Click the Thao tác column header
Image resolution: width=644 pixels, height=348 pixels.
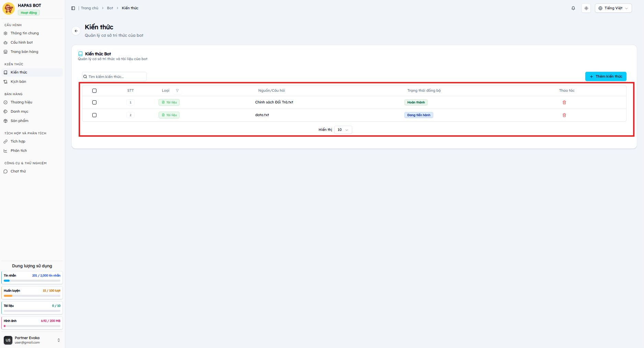pyautogui.click(x=567, y=91)
